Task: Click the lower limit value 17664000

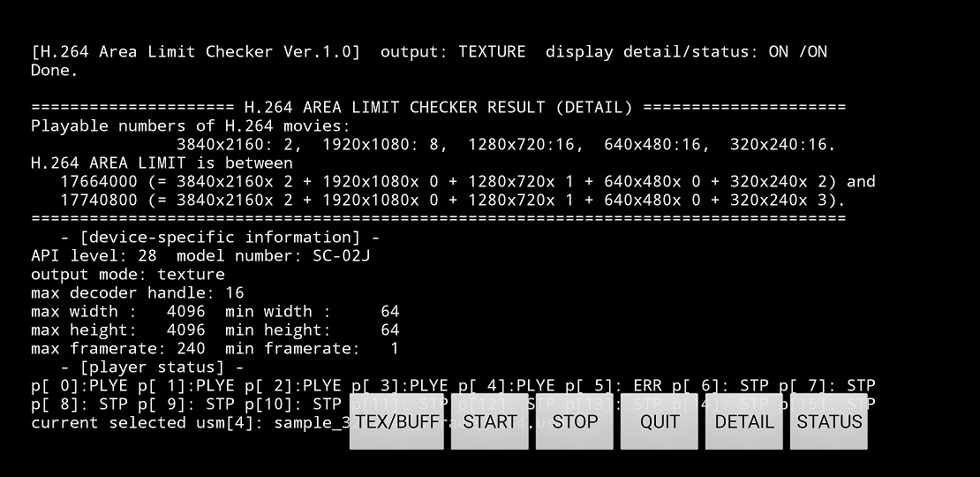Action: [x=99, y=182]
